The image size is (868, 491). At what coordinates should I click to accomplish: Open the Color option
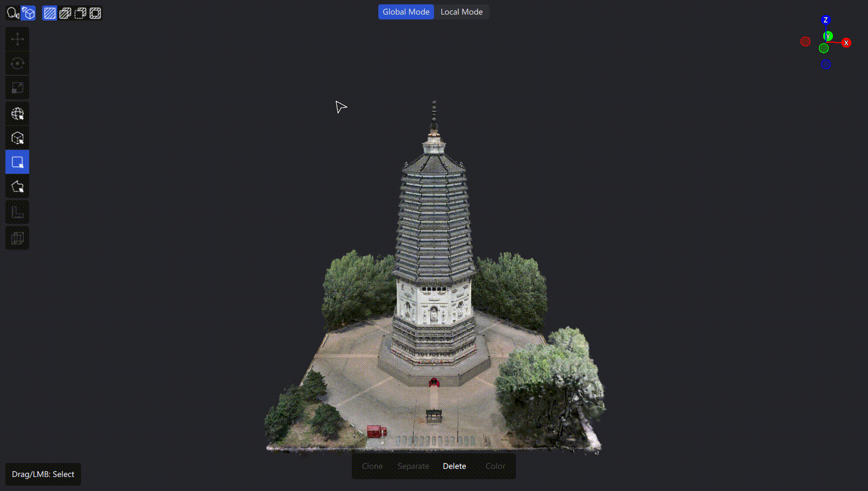click(496, 466)
